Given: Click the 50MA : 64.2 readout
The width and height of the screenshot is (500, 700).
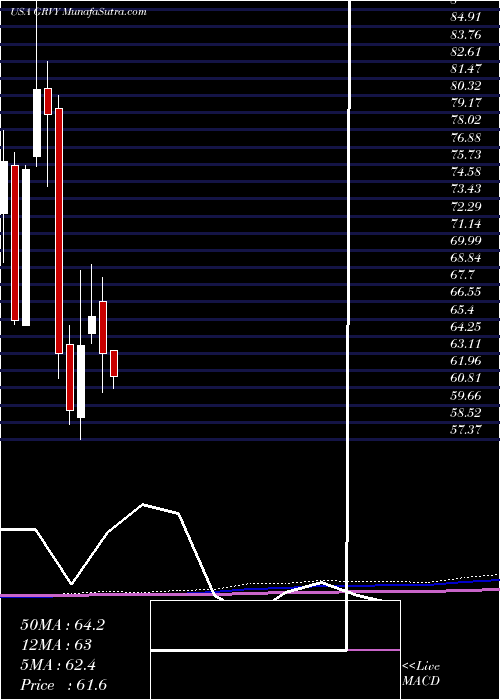Looking at the screenshot, I should tap(62, 625).
